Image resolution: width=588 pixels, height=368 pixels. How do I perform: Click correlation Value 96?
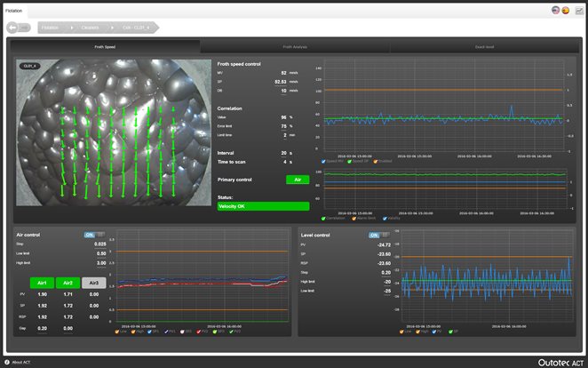point(284,117)
